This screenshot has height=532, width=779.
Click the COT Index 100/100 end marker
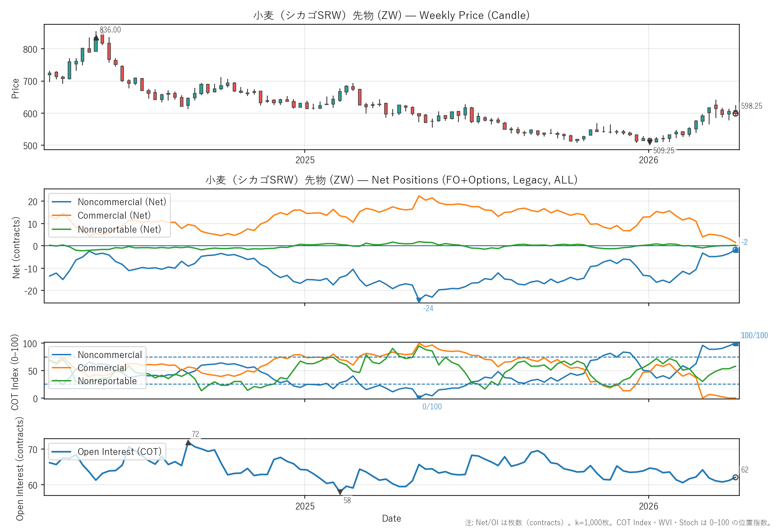coord(736,344)
